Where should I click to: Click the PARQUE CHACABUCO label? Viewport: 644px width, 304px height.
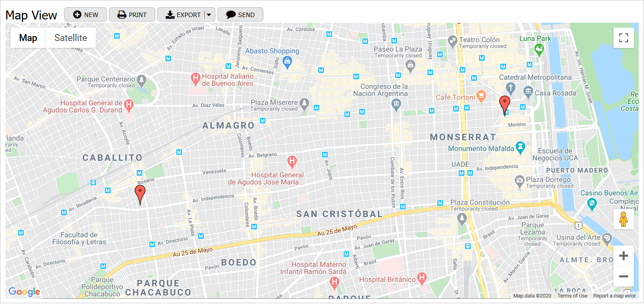[x=158, y=288]
